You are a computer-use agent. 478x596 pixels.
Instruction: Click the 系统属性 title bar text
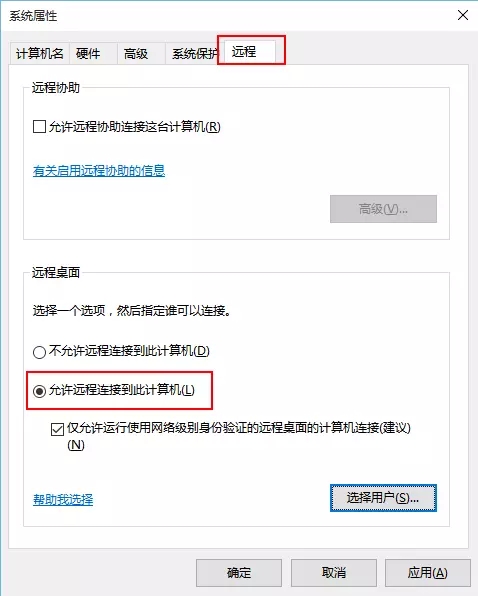tap(33, 16)
